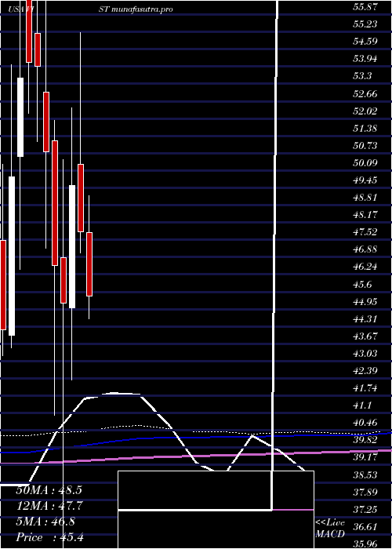Click the 35.96 price axis label
The height and width of the screenshot is (549, 392).
pyautogui.click(x=365, y=544)
